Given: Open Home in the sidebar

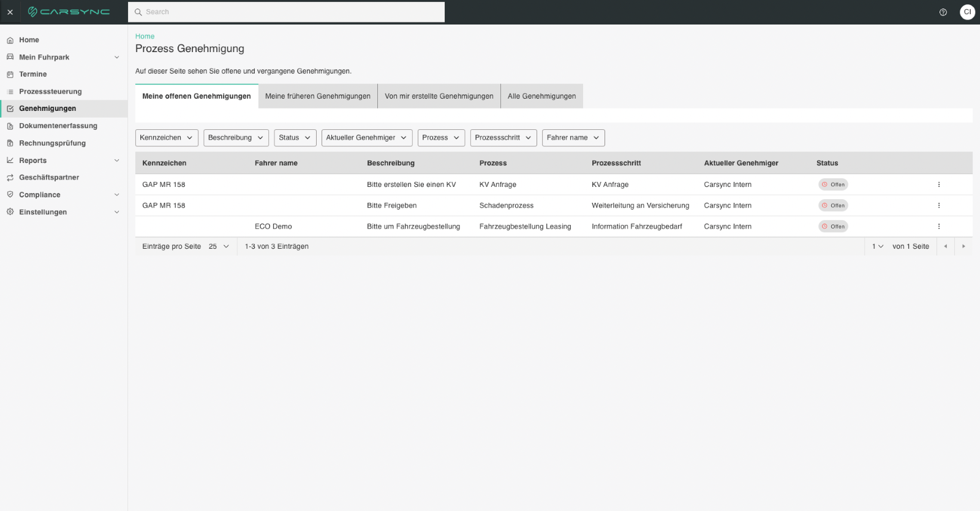Looking at the screenshot, I should [x=64, y=40].
